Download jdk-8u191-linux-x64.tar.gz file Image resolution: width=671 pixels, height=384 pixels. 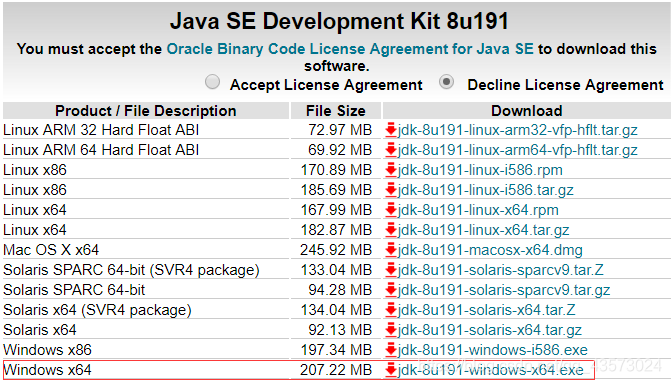483,230
